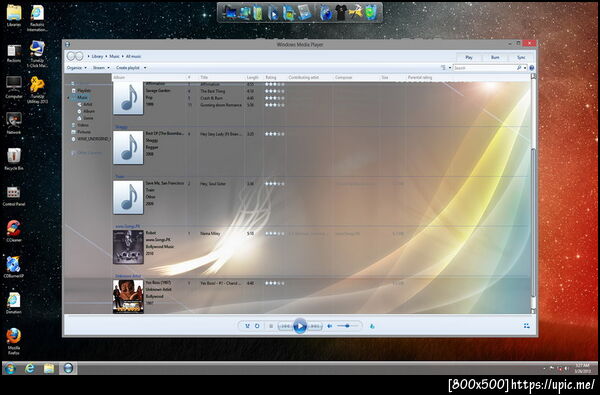This screenshot has height=395, width=600.
Task: Click the Yes Boss album cover thumbnail
Action: (128, 297)
